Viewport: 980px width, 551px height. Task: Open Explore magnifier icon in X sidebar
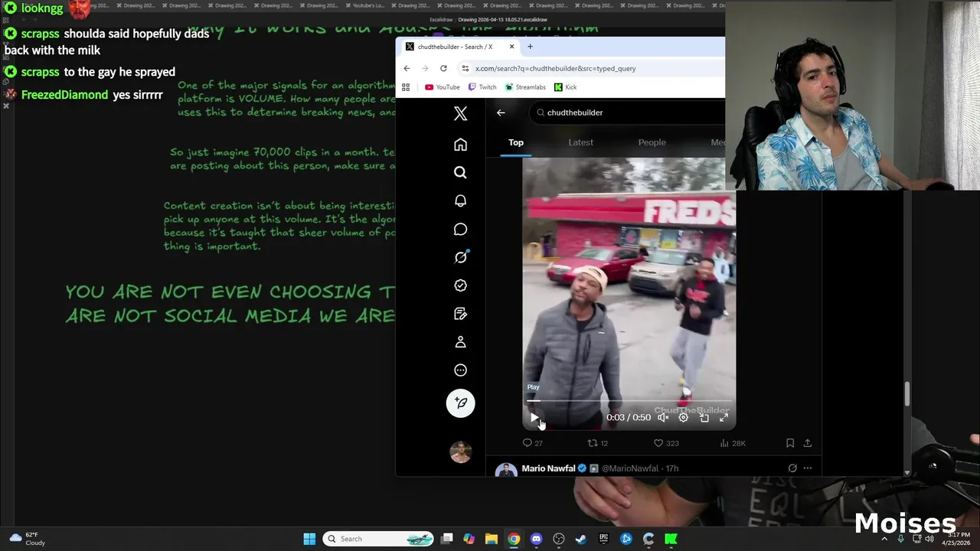click(x=460, y=173)
